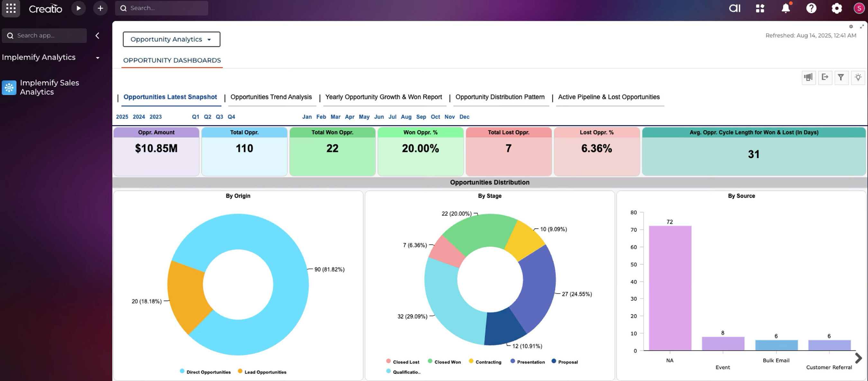Click the global Search field
This screenshot has height=381, width=868.
(162, 8)
